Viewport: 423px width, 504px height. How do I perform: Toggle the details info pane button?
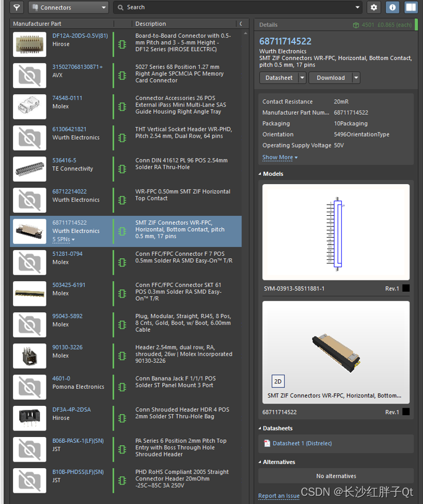coord(392,8)
